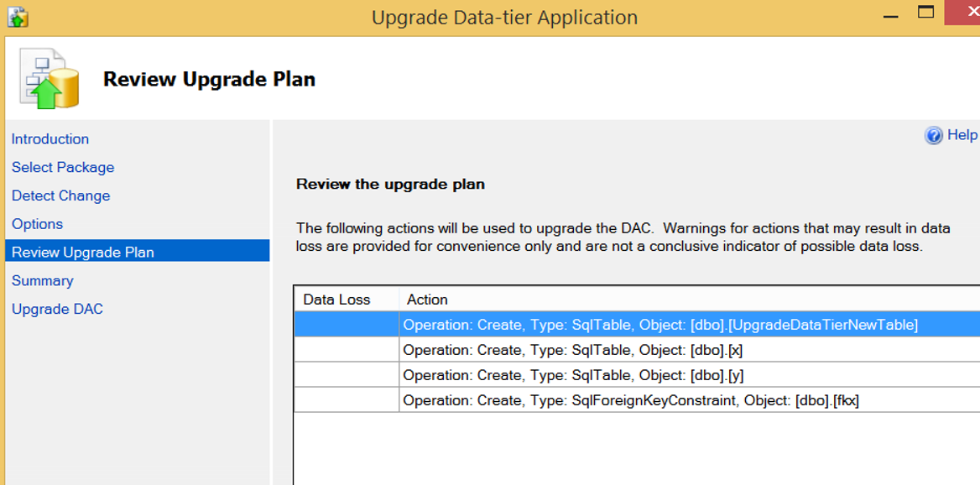Image resolution: width=980 pixels, height=485 pixels.
Task: Close the Upgrade Data-tier Application window
Action: point(962,12)
